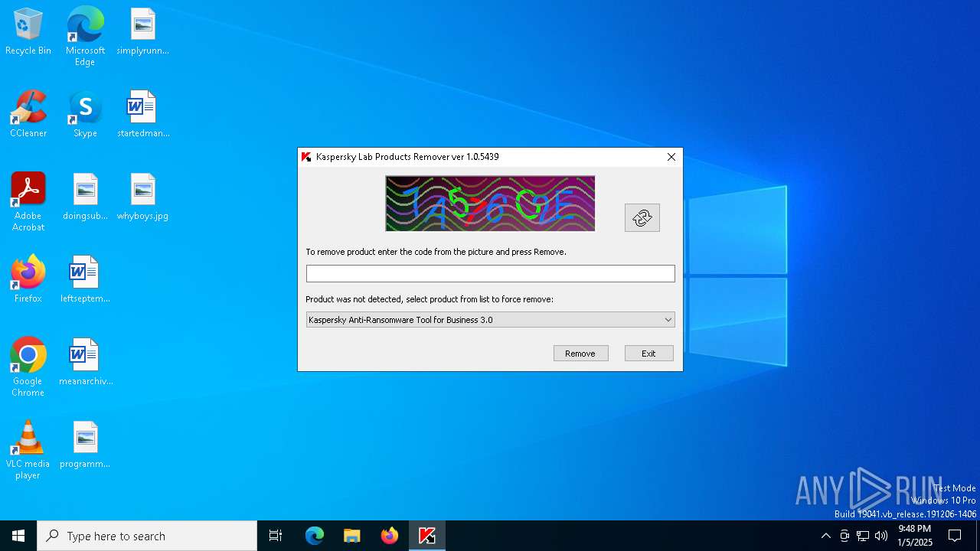Click the Meet Now tray icon
The height and width of the screenshot is (551, 980).
point(844,536)
